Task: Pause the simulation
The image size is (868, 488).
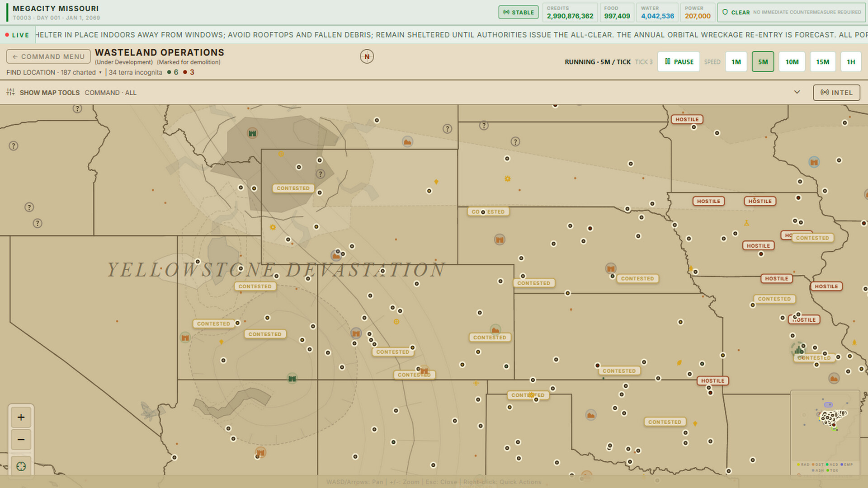Action: pos(679,62)
